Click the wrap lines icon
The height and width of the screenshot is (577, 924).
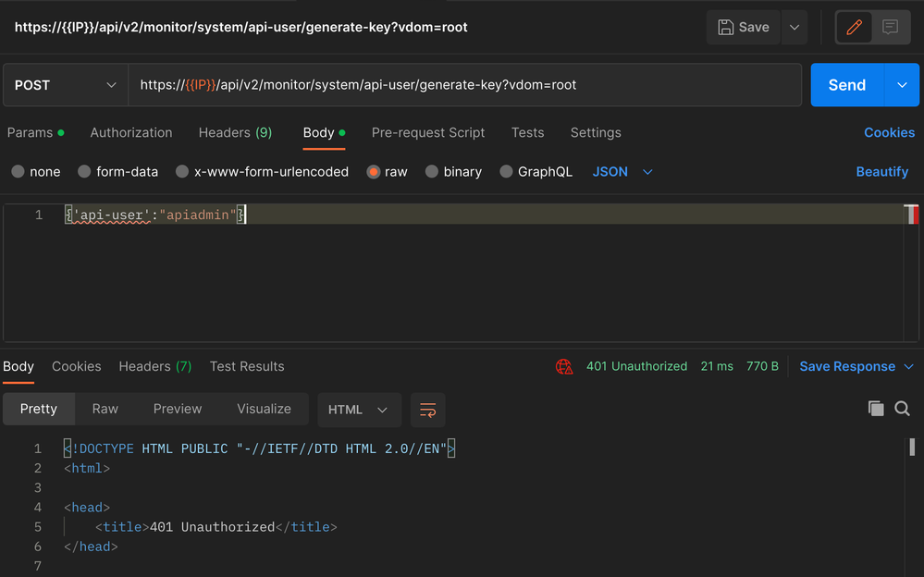(427, 410)
